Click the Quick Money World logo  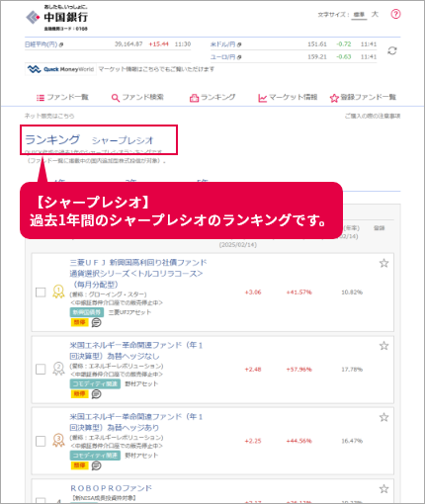(x=60, y=69)
